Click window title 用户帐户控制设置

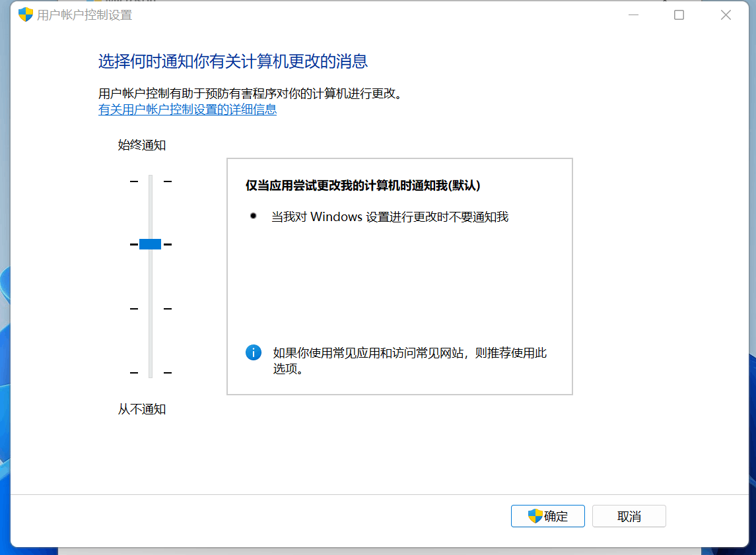[85, 15]
